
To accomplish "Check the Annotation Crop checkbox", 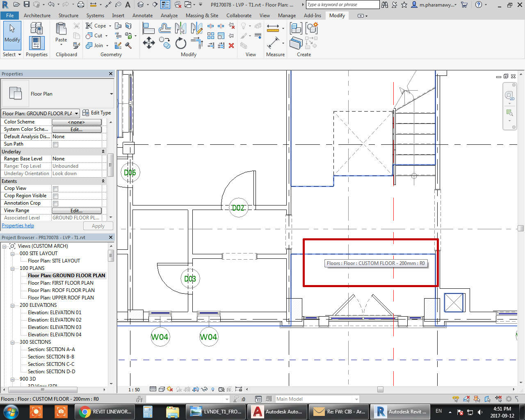I will tap(55, 203).
